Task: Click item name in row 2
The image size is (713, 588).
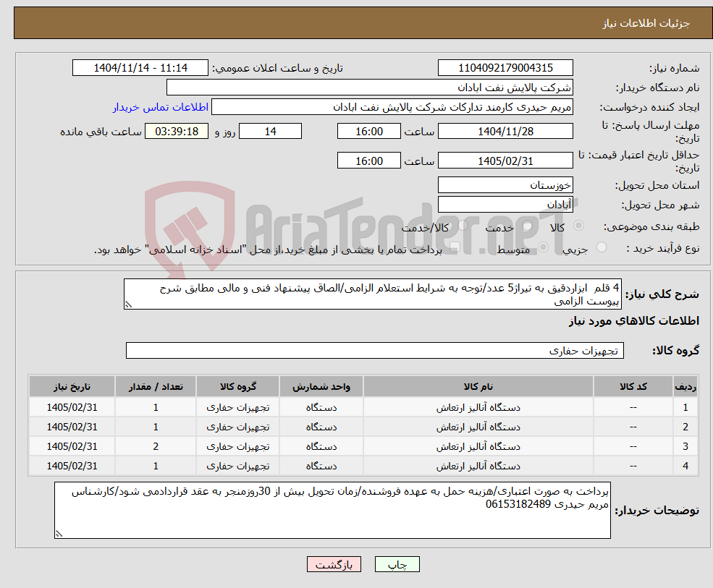Action: pyautogui.click(x=478, y=427)
